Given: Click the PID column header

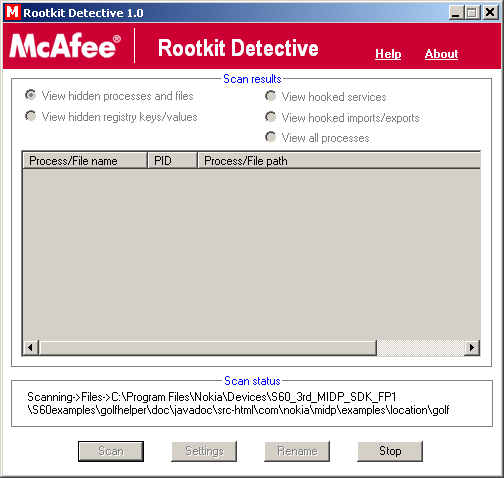Looking at the screenshot, I should 173,161.
